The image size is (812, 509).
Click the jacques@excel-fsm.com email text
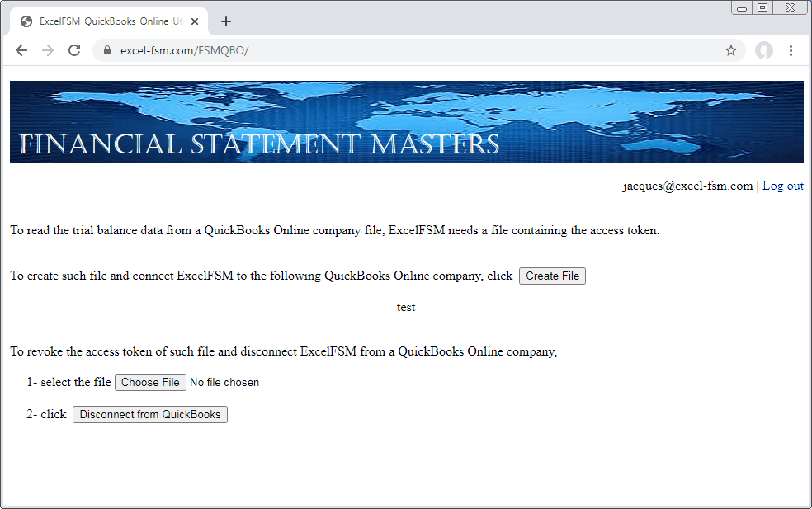click(x=687, y=186)
